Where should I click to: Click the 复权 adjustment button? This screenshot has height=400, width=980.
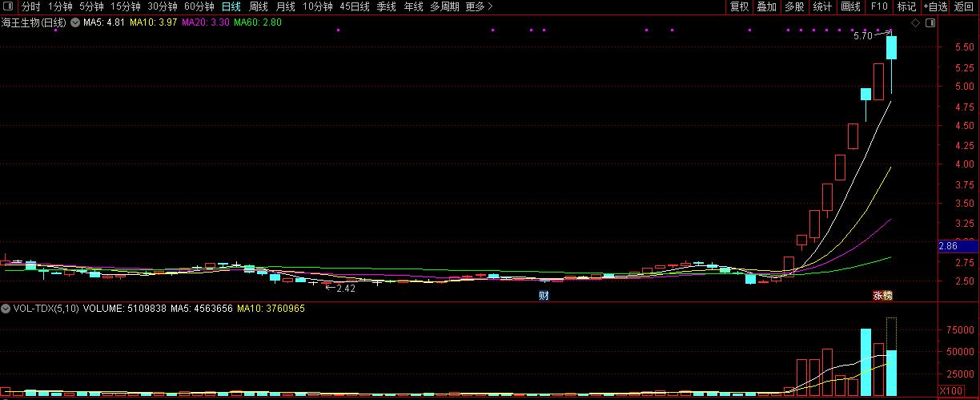coord(739,6)
